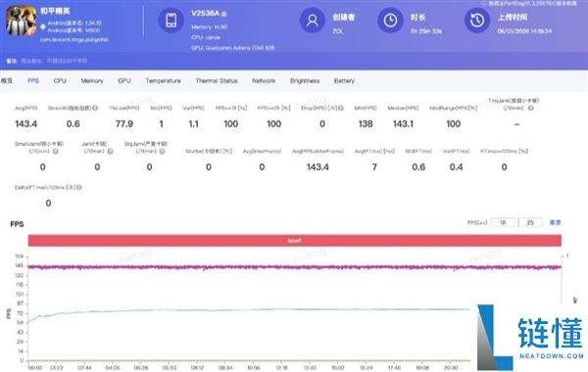Click the upload time history icon

coord(477,21)
